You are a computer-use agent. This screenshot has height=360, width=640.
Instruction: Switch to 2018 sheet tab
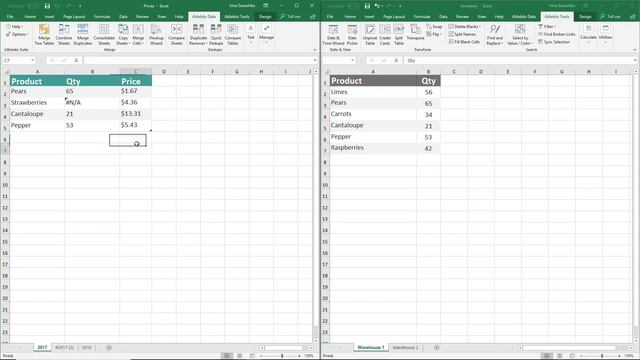coord(87,348)
